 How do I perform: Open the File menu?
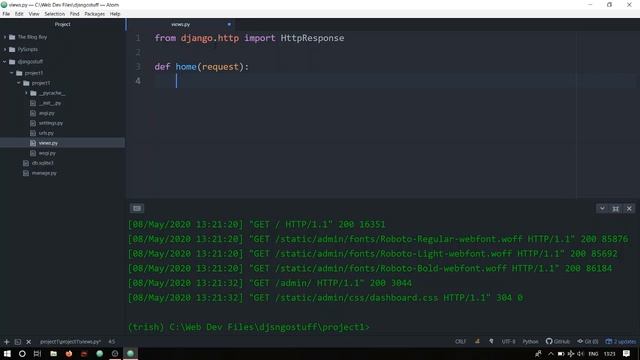click(6, 14)
